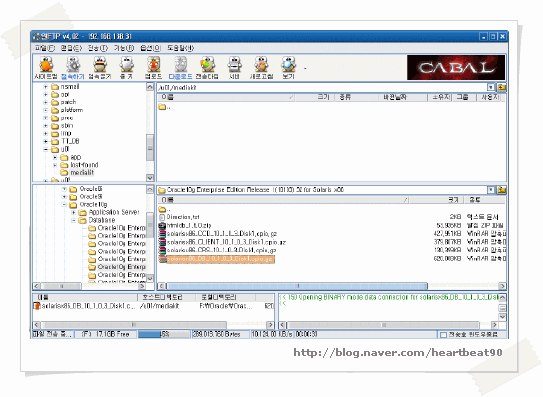Stop the transfer with the 중지 icon
The image size is (543, 397).
126,68
